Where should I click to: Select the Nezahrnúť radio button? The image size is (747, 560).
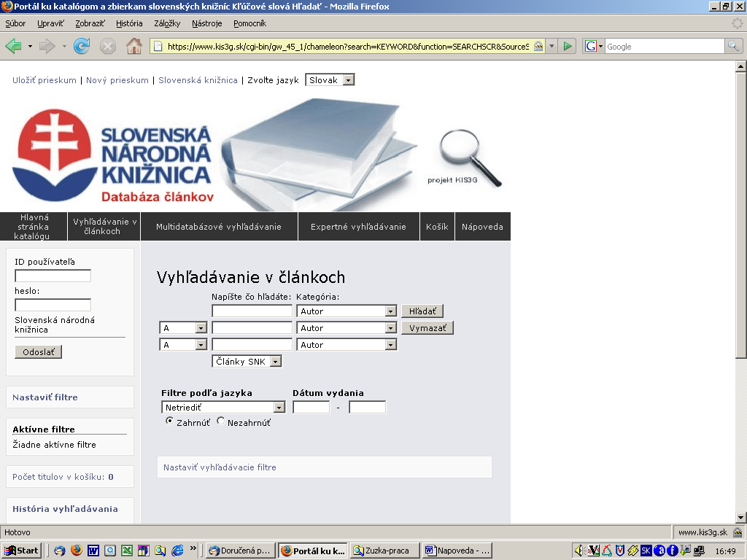point(220,421)
